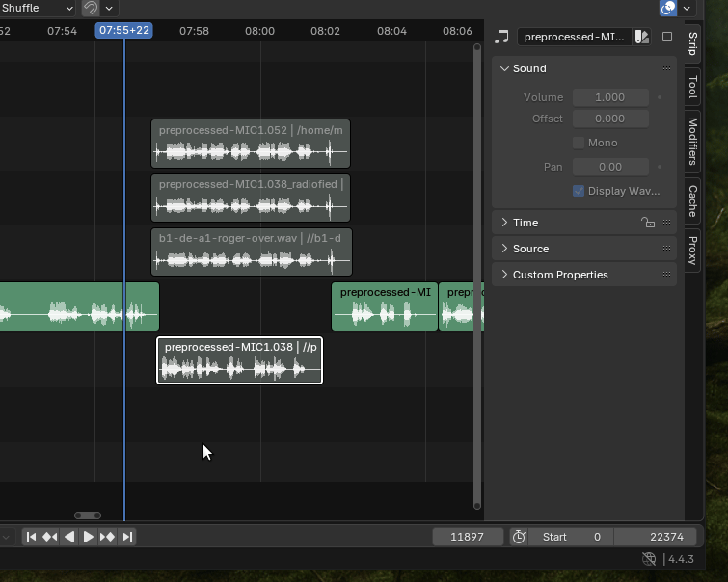Image resolution: width=728 pixels, height=582 pixels.
Task: Enable the Mono checkbox
Action: (579, 143)
